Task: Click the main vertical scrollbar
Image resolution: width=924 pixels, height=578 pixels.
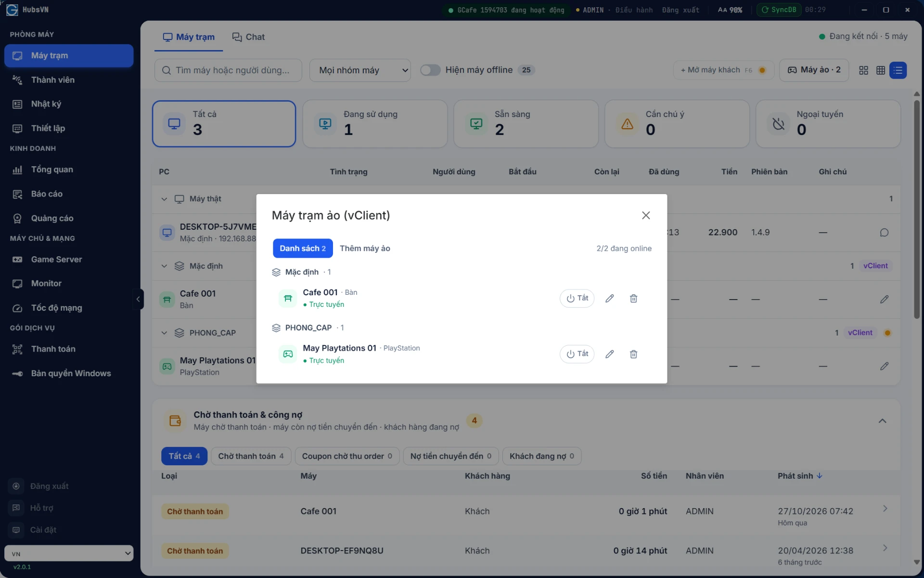Action: 916,210
